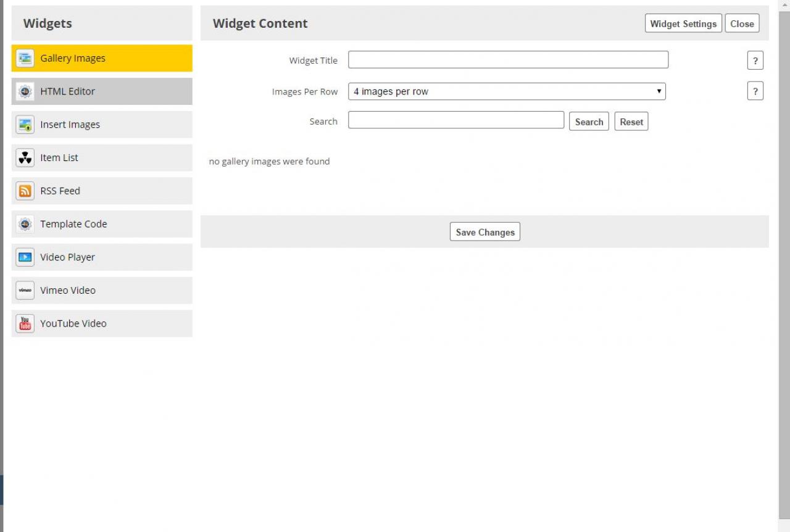Click the Template Code gear icon

click(x=25, y=224)
